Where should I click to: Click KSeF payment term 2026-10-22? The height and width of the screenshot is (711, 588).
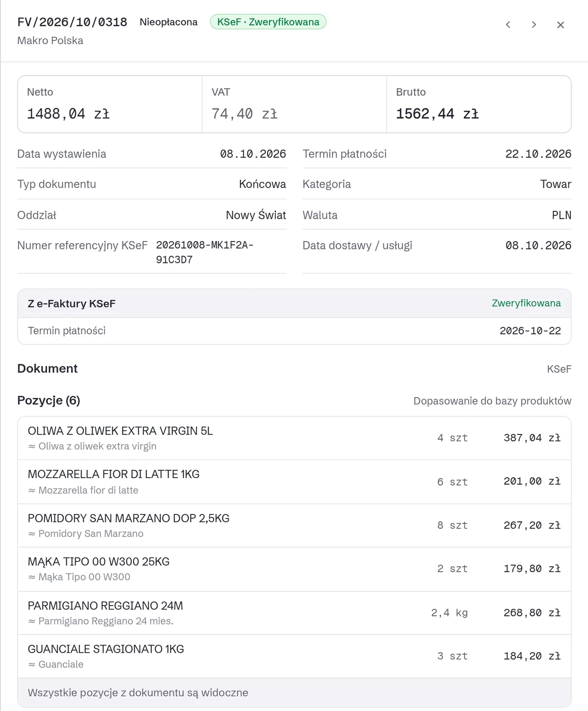tap(530, 331)
